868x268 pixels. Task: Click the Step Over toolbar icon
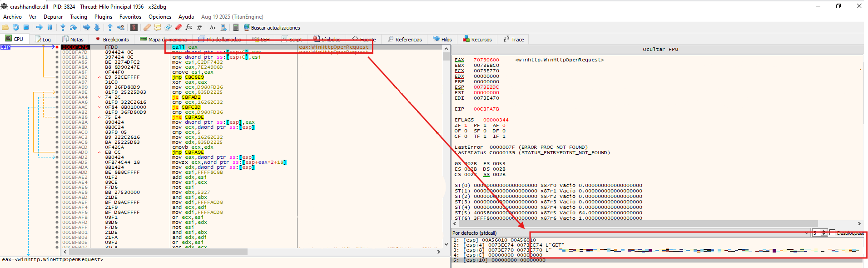tap(73, 27)
